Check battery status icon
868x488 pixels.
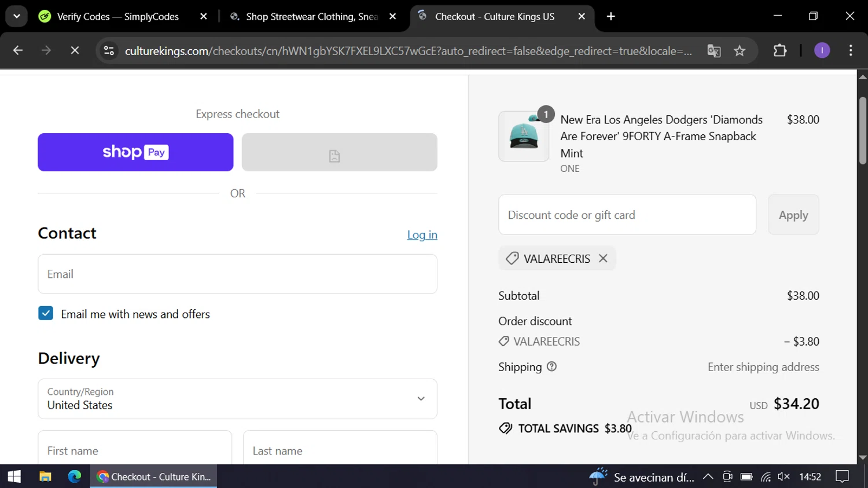(x=746, y=477)
